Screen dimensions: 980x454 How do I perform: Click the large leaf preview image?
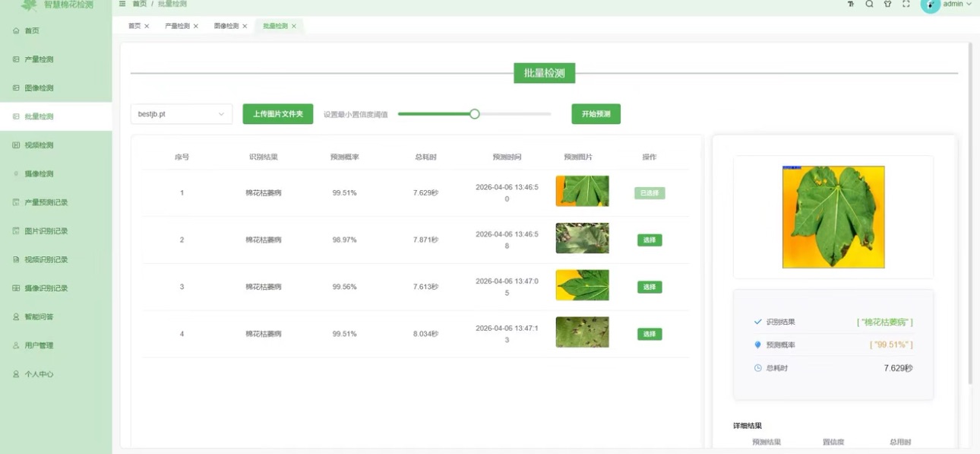pyautogui.click(x=833, y=217)
